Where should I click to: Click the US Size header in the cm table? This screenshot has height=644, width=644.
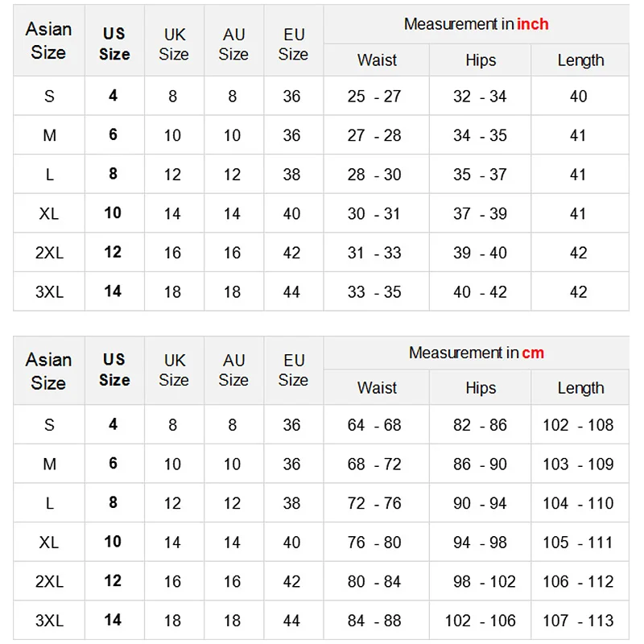pyautogui.click(x=114, y=369)
